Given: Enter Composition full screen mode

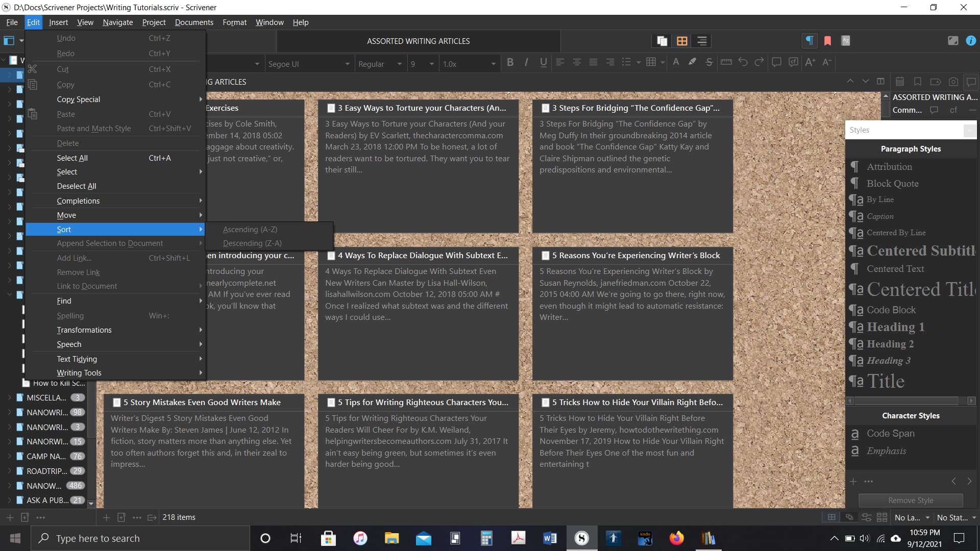Looking at the screenshot, I should pos(952,41).
